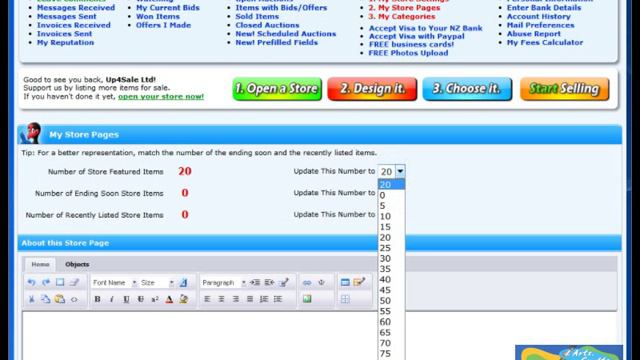Open FREE Photos Upload link
The width and height of the screenshot is (640, 360).
tap(408, 53)
